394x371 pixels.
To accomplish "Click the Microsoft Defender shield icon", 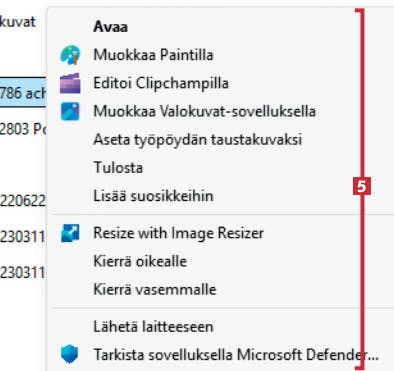I will point(70,354).
